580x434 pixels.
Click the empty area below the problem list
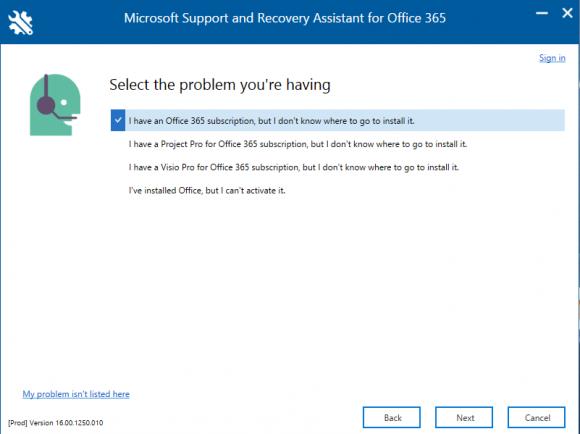click(x=338, y=289)
